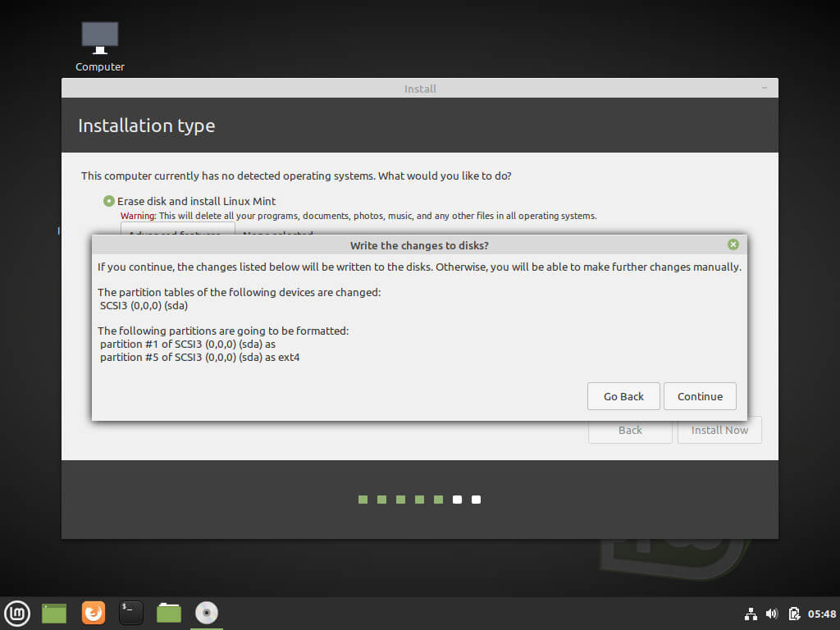840x630 pixels.
Task: Show the calendar from clock 05:48
Action: (822, 614)
